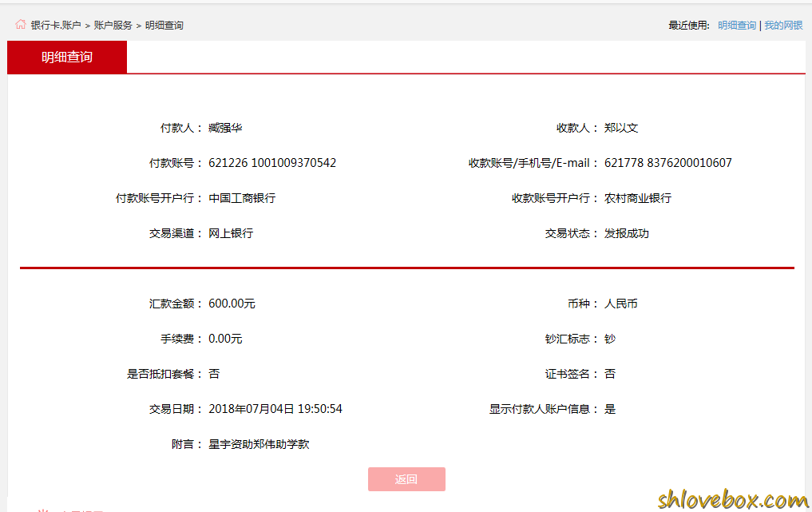Click 证书签名 value 否
The width and height of the screenshot is (812, 512).
[610, 374]
